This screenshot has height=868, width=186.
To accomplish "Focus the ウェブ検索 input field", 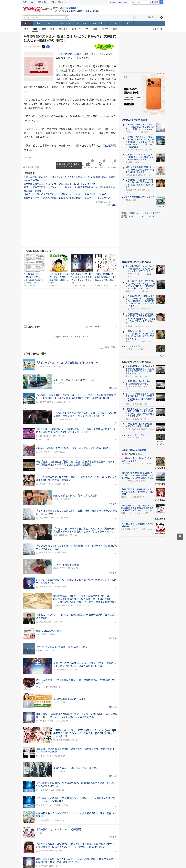I will (140, 2).
